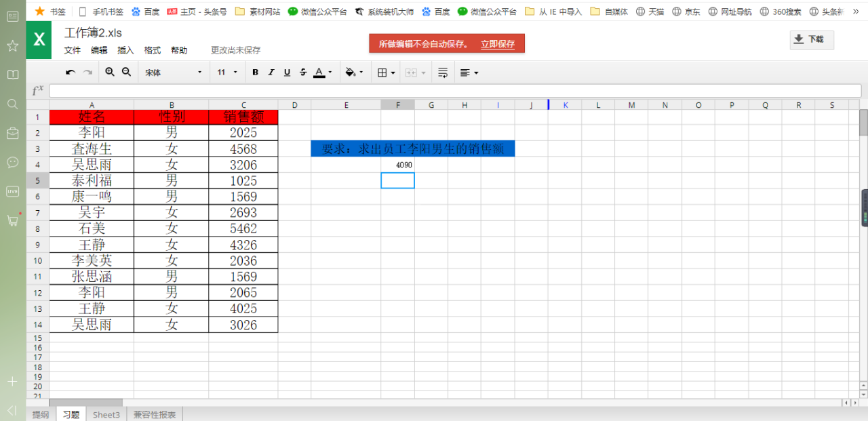Select column F header

(x=397, y=104)
